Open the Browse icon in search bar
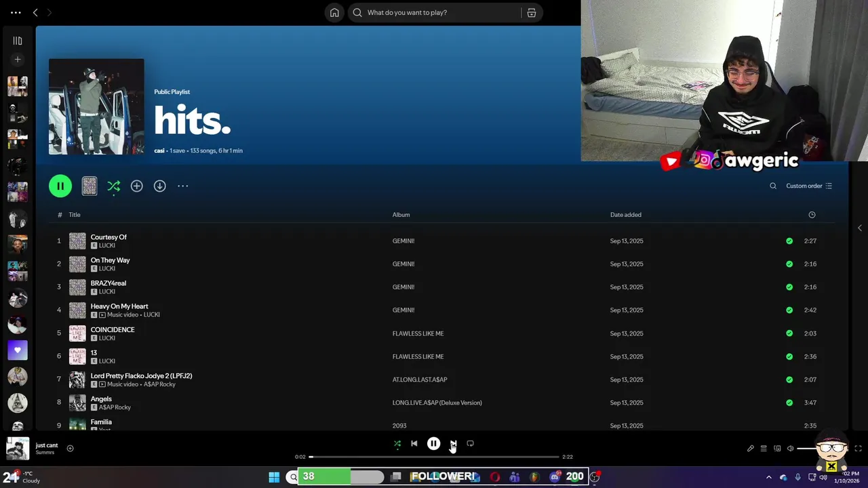This screenshot has height=488, width=868. [x=532, y=12]
